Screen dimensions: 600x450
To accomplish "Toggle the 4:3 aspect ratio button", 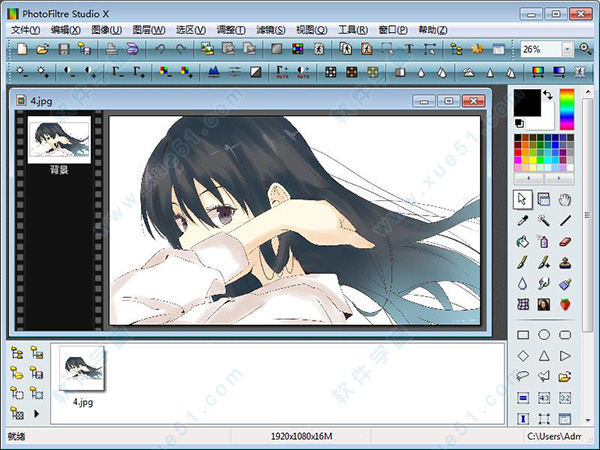I will coord(544,398).
